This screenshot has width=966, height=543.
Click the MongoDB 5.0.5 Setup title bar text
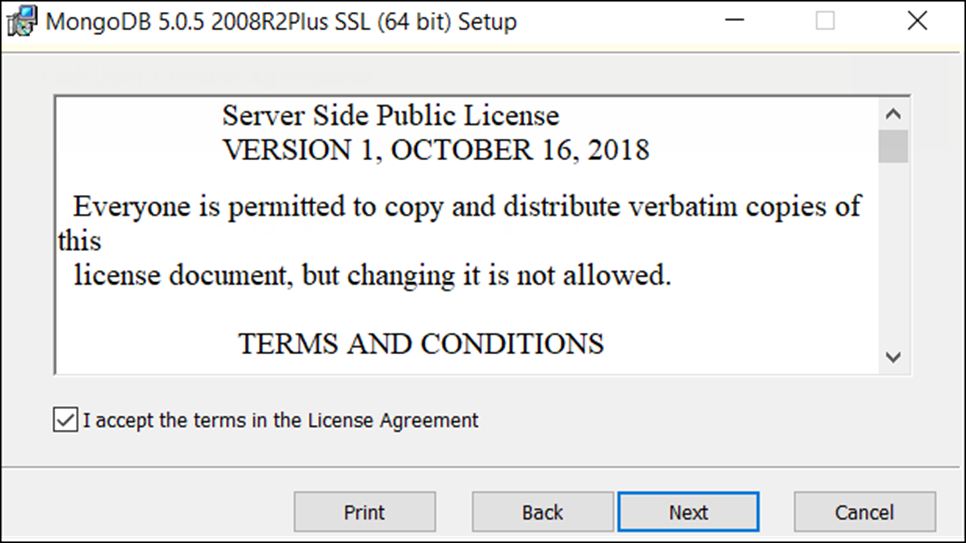click(281, 22)
